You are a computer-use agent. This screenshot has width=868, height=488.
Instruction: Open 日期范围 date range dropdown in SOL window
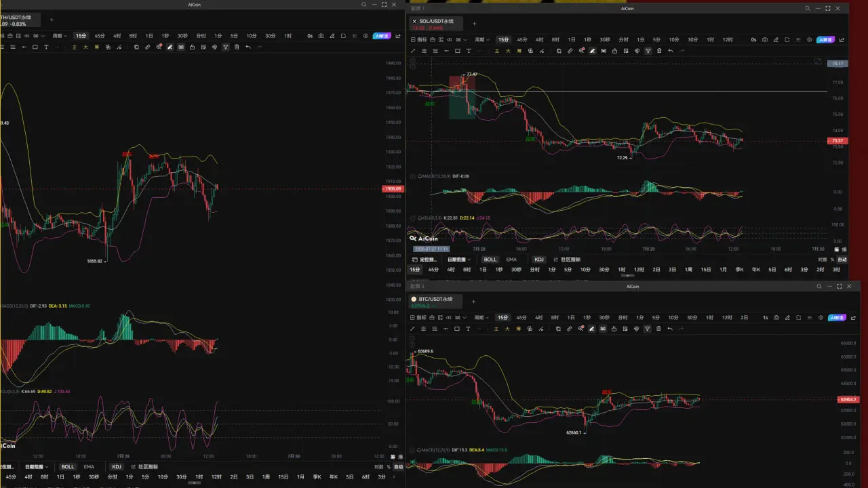[458, 260]
